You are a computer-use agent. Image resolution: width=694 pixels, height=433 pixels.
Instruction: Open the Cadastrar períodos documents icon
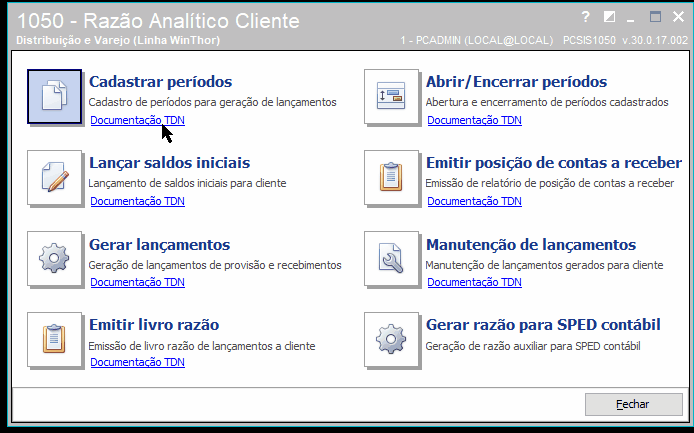click(54, 97)
